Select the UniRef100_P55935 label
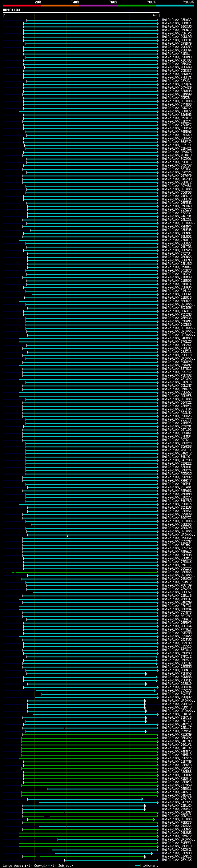Viewport: 197px width, 868px height. point(177,474)
